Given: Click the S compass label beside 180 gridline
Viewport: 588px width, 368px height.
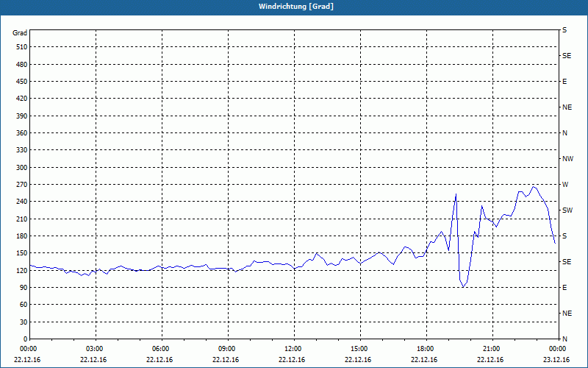Looking at the screenshot, I should [564, 236].
